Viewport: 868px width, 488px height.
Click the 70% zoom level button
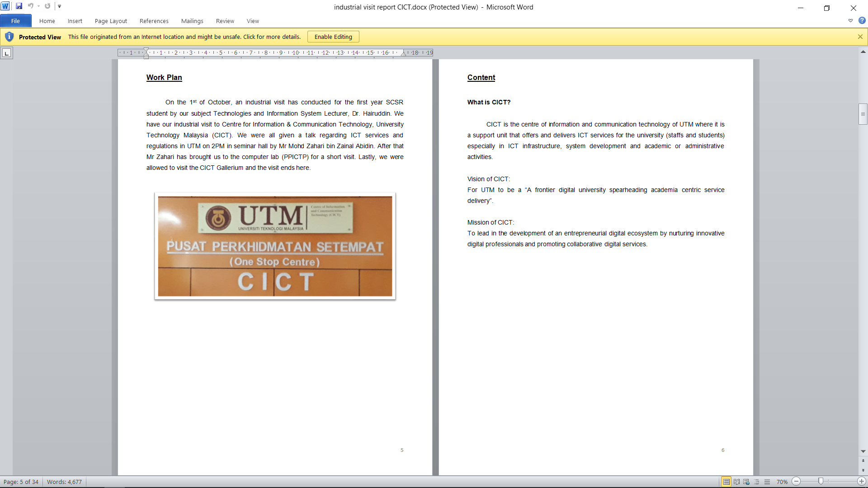point(782,482)
